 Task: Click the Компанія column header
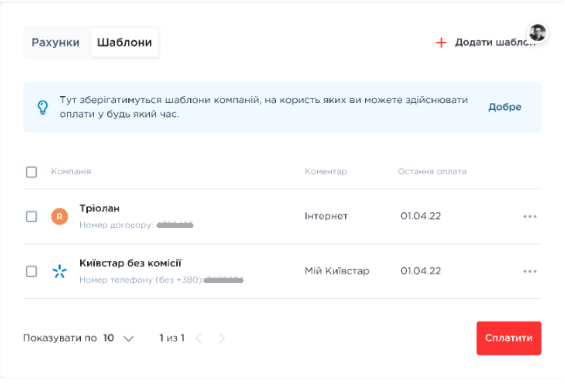pyautogui.click(x=71, y=171)
